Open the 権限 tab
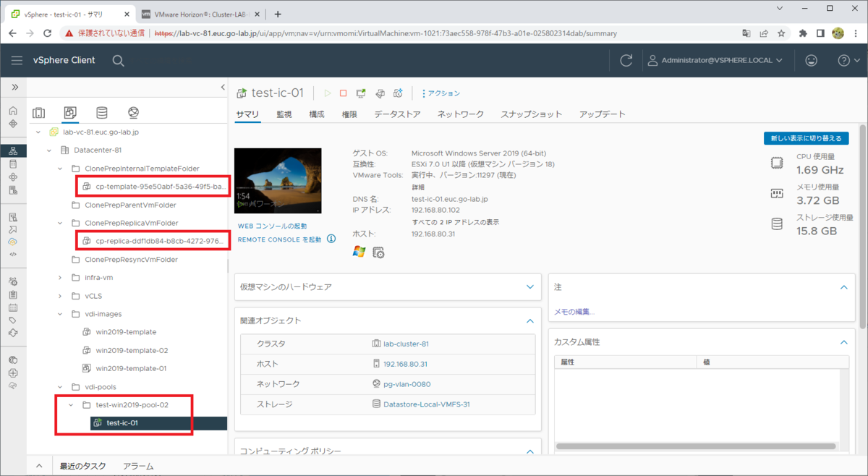Viewport: 868px width, 476px height. 349,114
